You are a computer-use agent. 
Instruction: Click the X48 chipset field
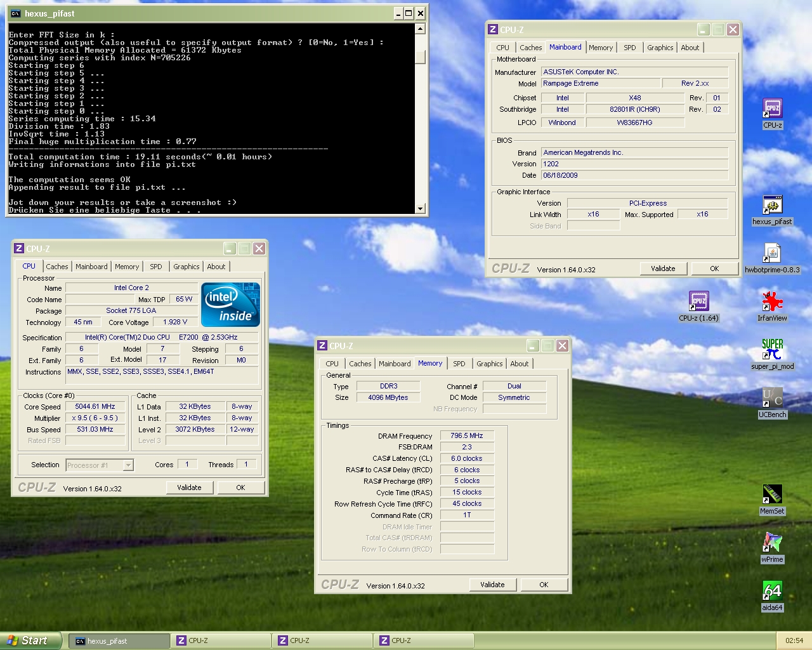(x=635, y=98)
